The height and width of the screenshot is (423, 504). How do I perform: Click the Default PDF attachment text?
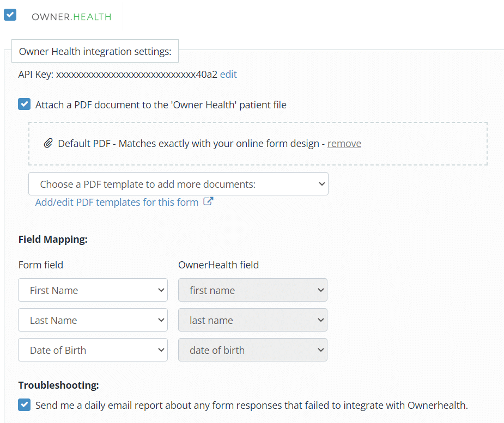click(x=188, y=144)
